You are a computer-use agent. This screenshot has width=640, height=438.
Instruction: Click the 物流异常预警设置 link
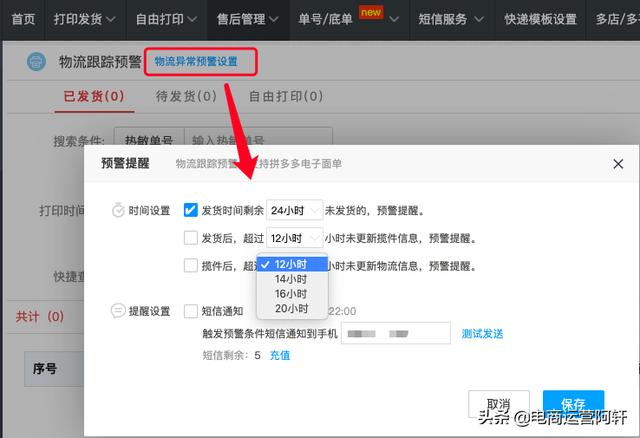click(196, 62)
